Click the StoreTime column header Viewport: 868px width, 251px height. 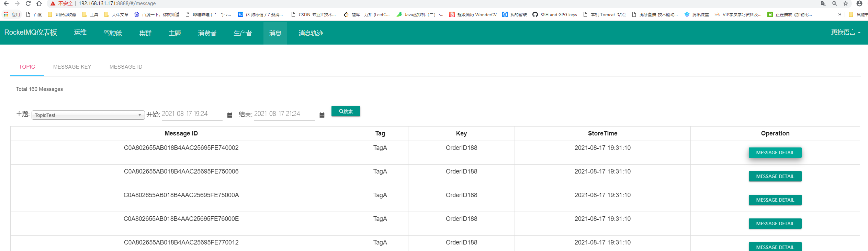pyautogui.click(x=602, y=133)
